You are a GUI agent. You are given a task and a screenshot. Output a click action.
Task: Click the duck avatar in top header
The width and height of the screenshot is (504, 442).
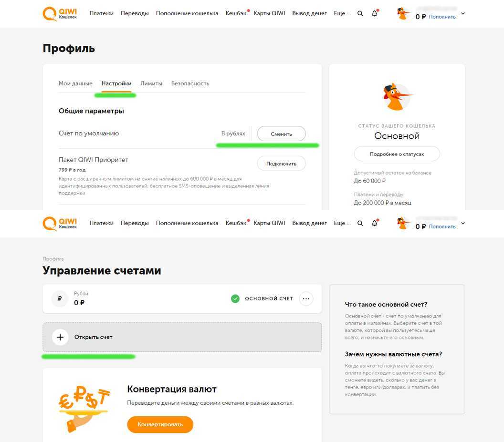(403, 13)
